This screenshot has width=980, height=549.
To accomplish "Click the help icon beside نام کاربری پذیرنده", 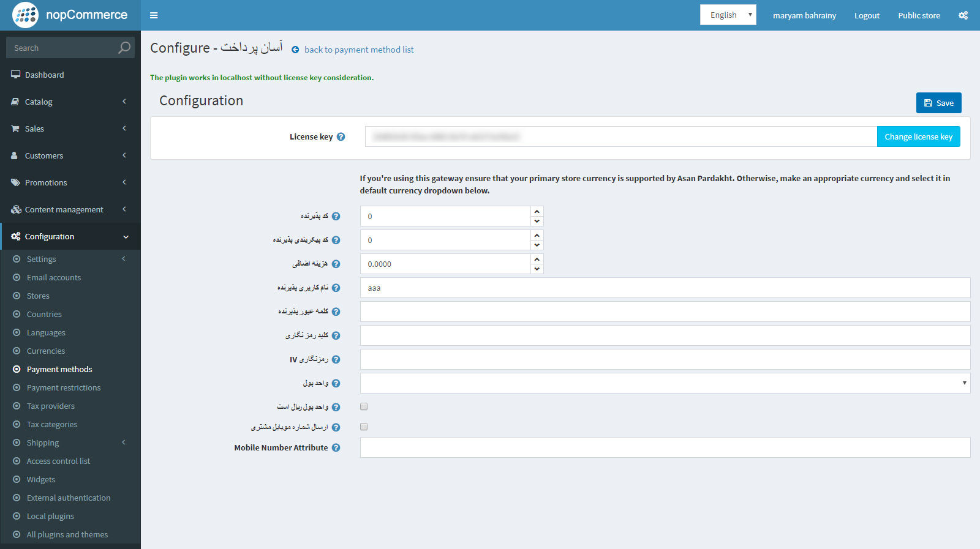I will coord(336,288).
